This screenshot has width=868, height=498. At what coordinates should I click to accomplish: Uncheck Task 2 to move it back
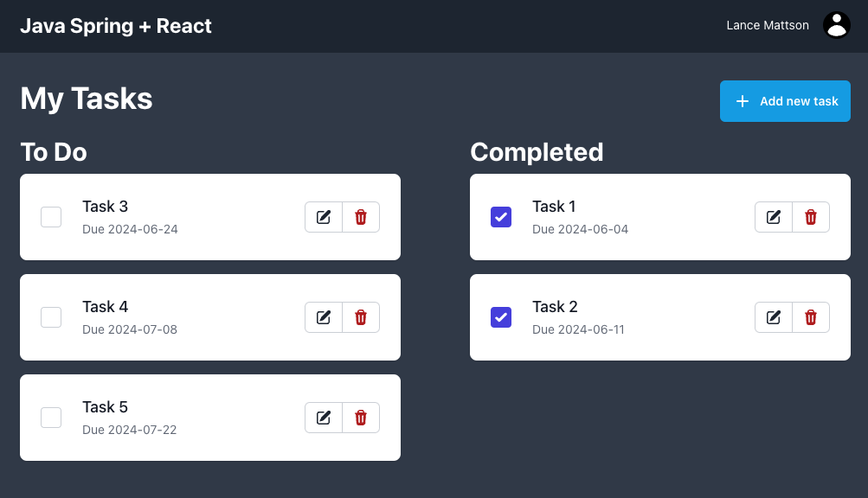(x=501, y=317)
